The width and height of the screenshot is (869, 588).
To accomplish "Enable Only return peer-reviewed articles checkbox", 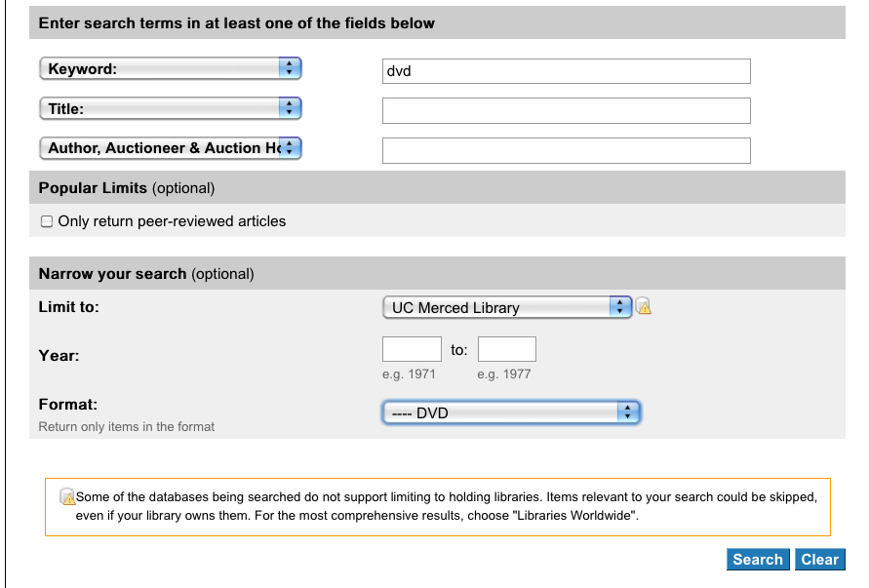I will tap(47, 221).
